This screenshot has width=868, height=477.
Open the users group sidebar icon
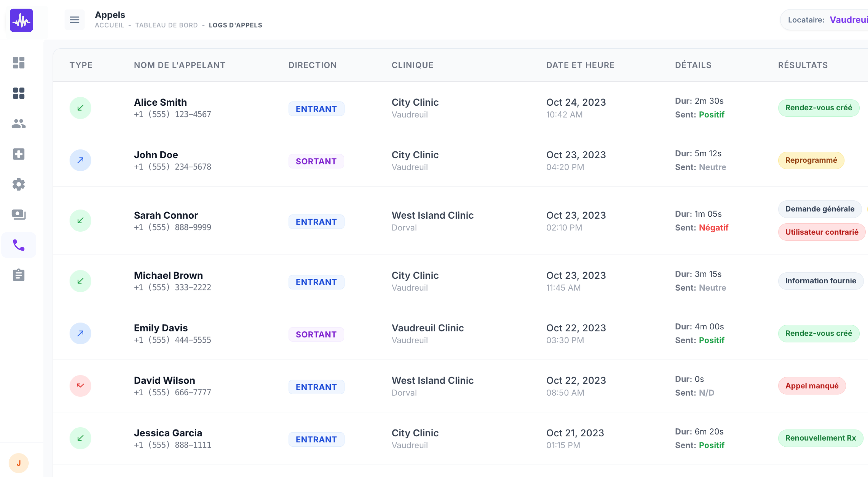point(18,124)
